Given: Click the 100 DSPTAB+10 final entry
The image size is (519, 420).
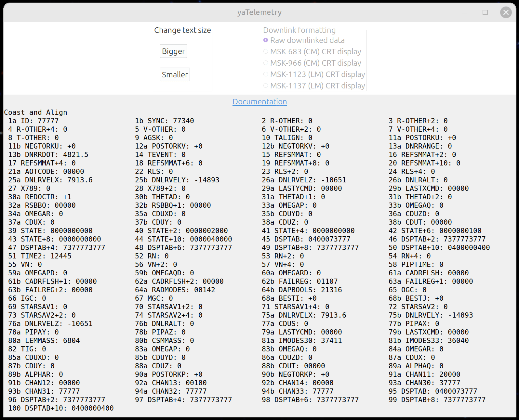Looking at the screenshot, I should tap(61, 408).
